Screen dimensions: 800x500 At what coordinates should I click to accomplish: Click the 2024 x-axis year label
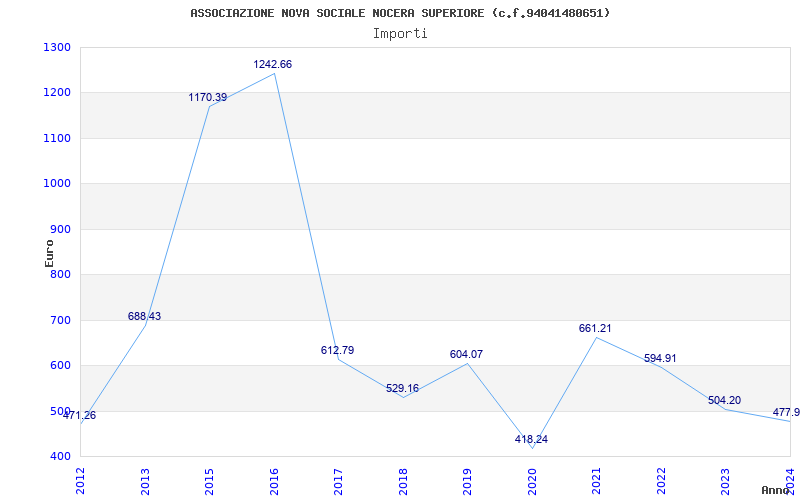pos(790,481)
